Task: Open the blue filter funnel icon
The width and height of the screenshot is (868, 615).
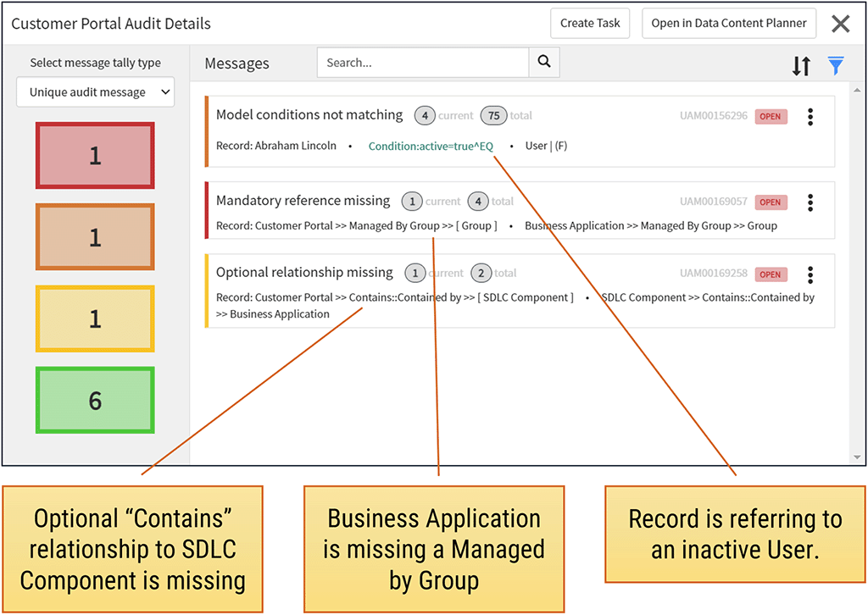Action: 836,65
